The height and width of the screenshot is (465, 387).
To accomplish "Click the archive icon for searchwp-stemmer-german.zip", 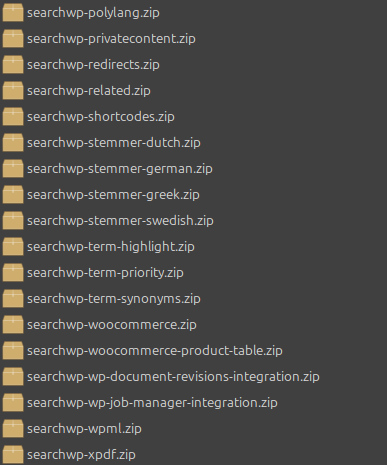I will (13, 169).
